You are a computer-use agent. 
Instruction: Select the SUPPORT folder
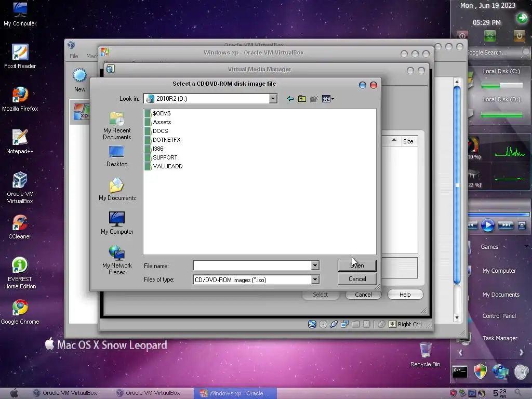pyautogui.click(x=161, y=157)
